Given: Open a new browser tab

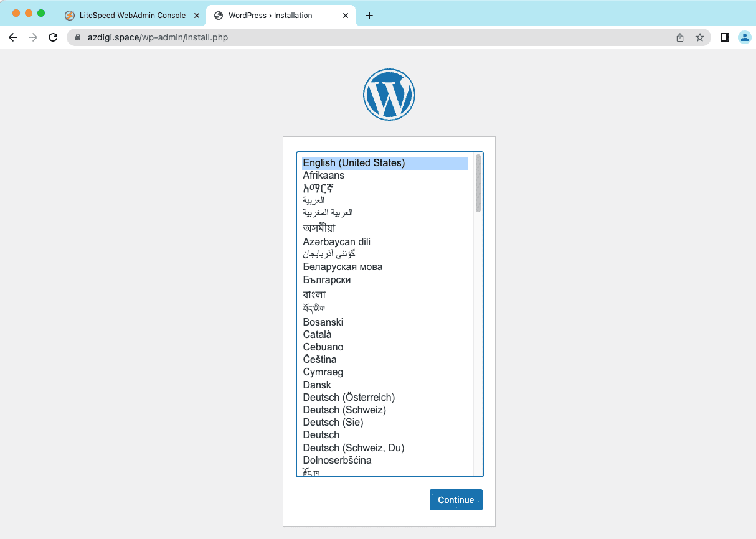Looking at the screenshot, I should tap(369, 16).
